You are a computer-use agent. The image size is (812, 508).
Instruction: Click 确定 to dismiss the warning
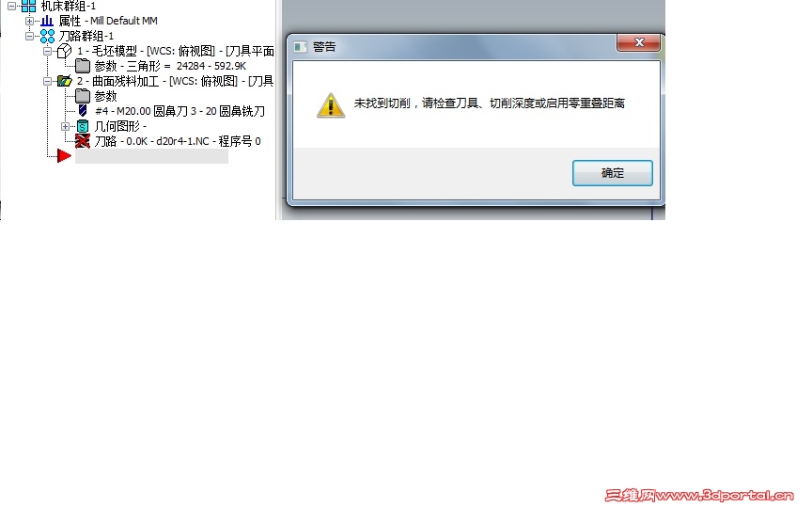(612, 172)
